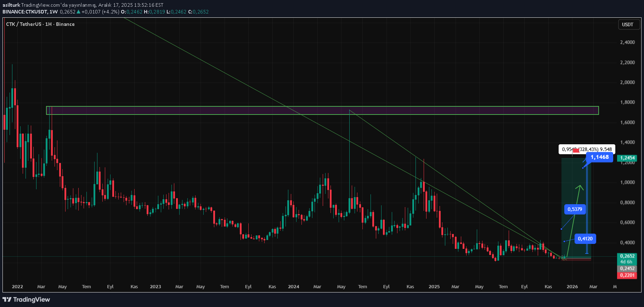Click the green 1,2454 target price tag
The image size is (644, 307).
(627, 158)
